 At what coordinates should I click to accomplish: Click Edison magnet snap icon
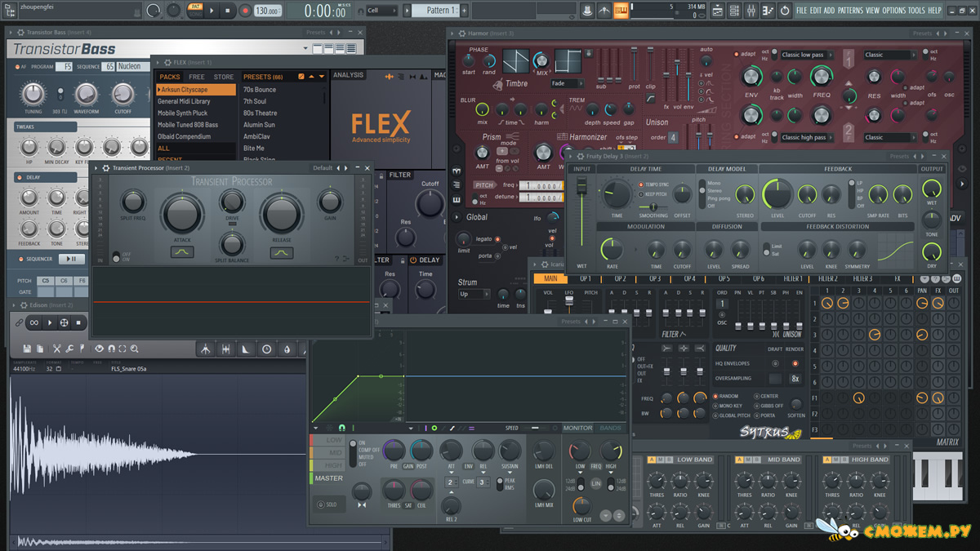click(x=111, y=349)
